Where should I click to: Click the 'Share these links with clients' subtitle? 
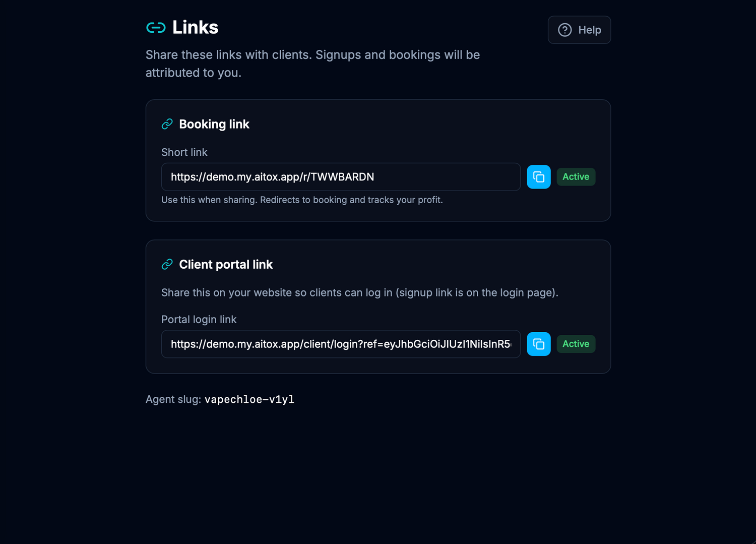pos(312,64)
